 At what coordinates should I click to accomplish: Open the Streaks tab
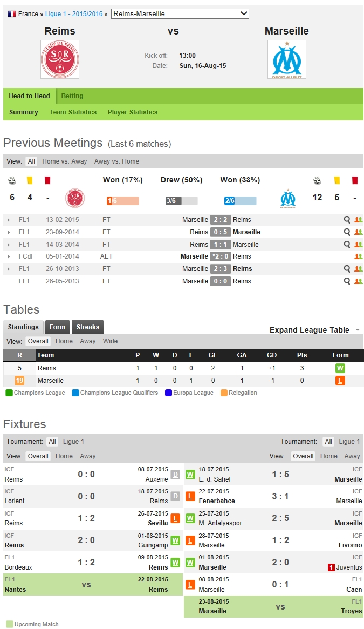87,327
